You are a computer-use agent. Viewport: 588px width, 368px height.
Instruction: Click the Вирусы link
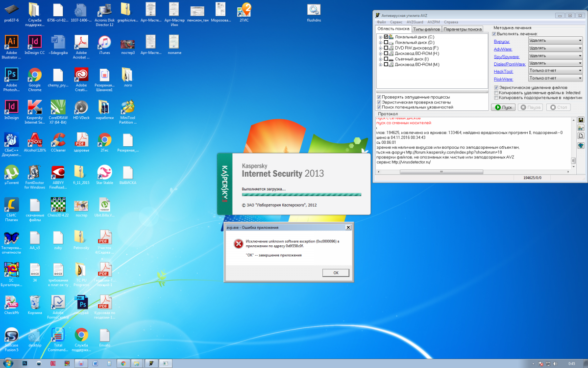tap(502, 41)
